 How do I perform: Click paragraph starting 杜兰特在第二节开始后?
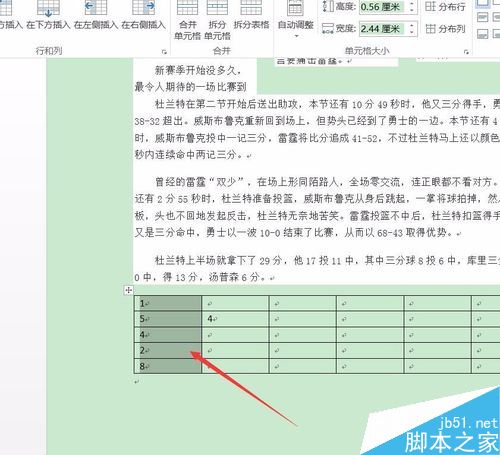pyautogui.click(x=317, y=129)
